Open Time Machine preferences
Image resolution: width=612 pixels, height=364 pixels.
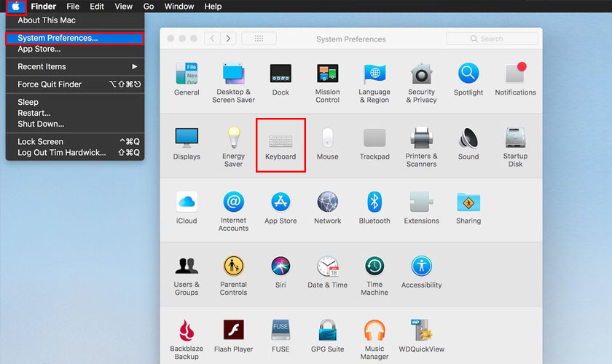[x=374, y=275]
